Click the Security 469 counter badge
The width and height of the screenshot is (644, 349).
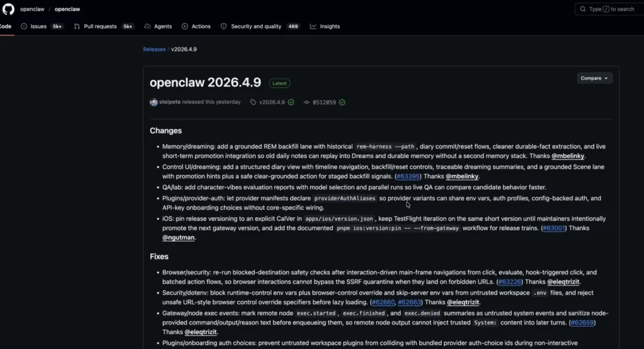click(293, 26)
